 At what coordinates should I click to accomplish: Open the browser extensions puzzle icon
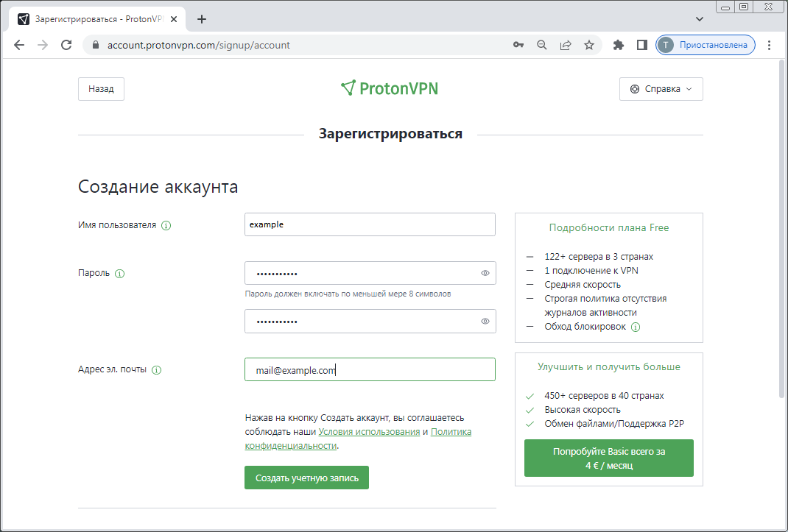tap(618, 45)
